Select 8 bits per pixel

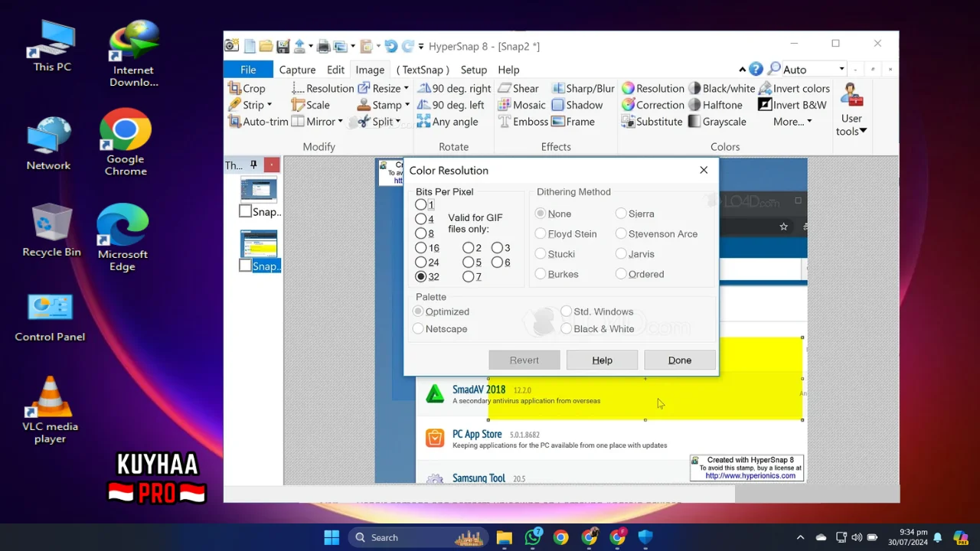(x=420, y=233)
